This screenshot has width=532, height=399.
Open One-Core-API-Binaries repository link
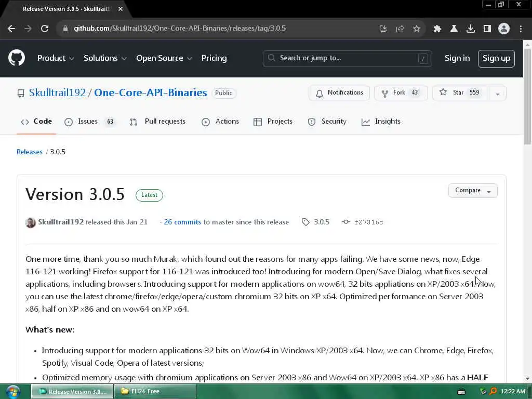[150, 92]
